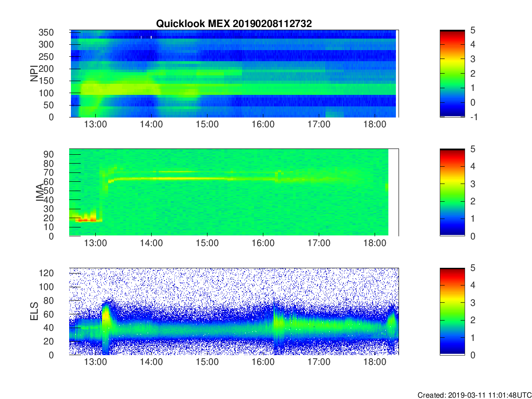Viewport: 532px width, 399px height.
Task: Click the 18:00 label under the ELS panel
Action: click(375, 363)
